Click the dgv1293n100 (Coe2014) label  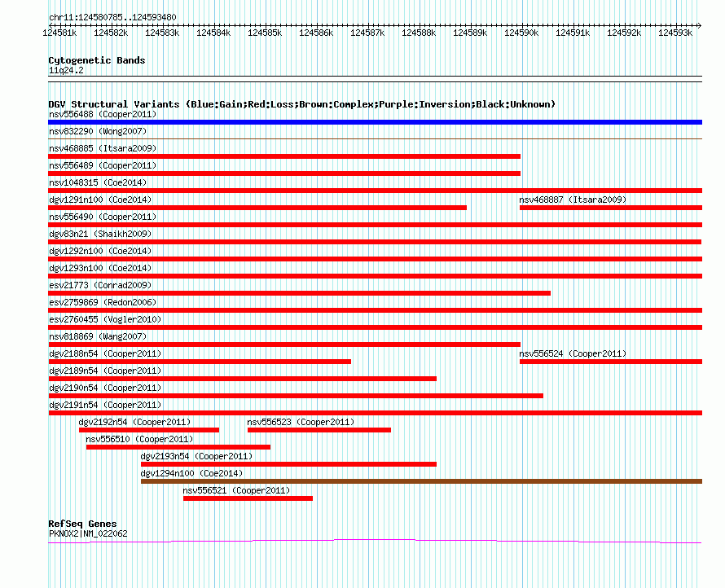pyautogui.click(x=100, y=268)
